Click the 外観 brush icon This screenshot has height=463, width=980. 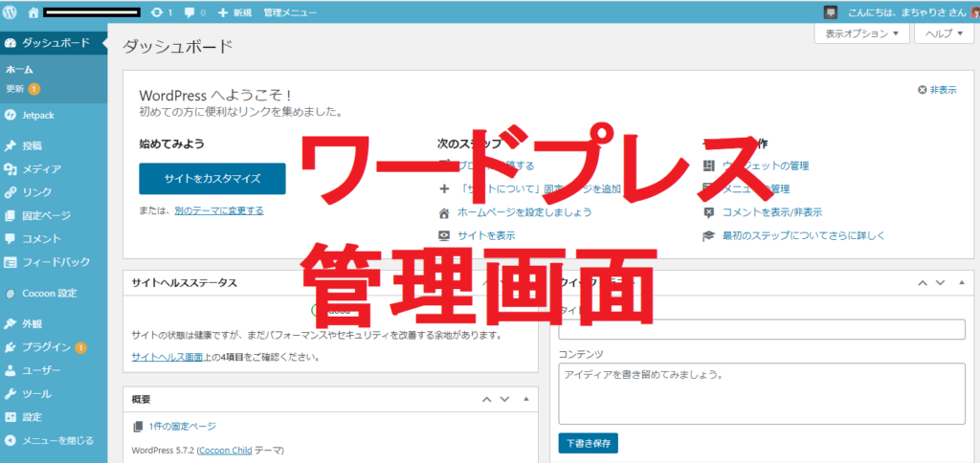(10, 324)
